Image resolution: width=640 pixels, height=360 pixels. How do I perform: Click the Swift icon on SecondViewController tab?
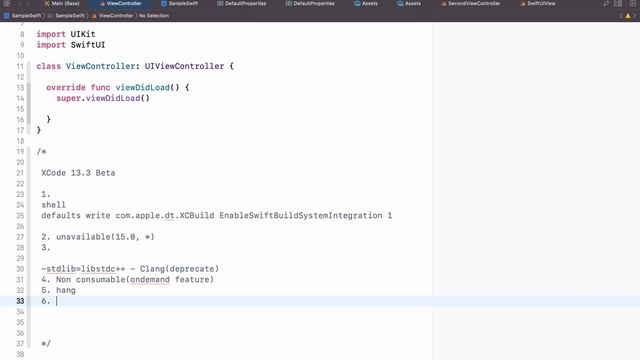click(x=444, y=3)
